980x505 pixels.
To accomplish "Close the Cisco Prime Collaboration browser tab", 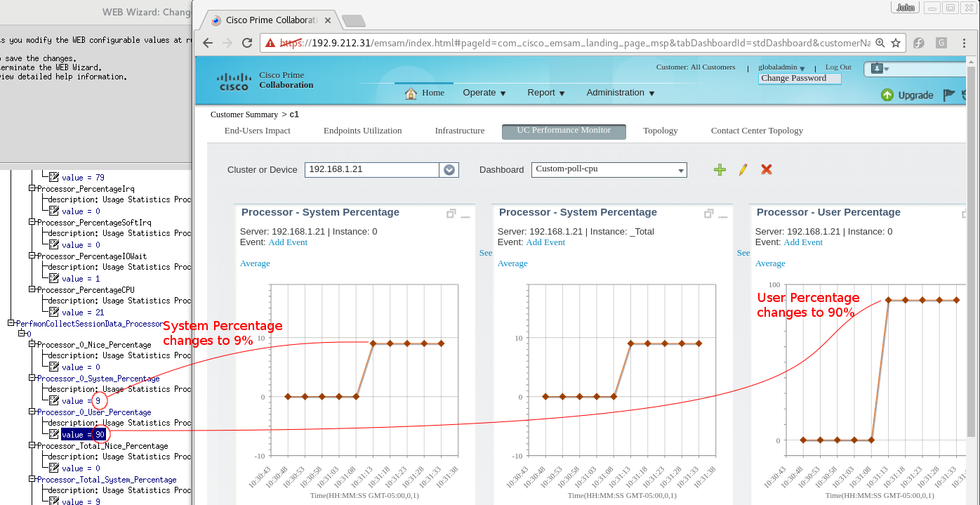I will pyautogui.click(x=329, y=20).
